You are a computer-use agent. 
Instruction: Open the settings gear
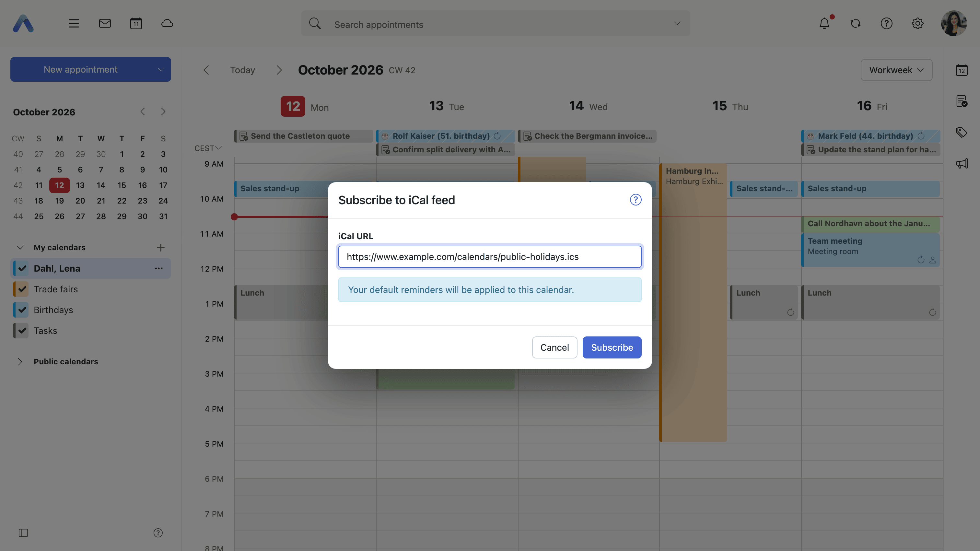pyautogui.click(x=917, y=24)
